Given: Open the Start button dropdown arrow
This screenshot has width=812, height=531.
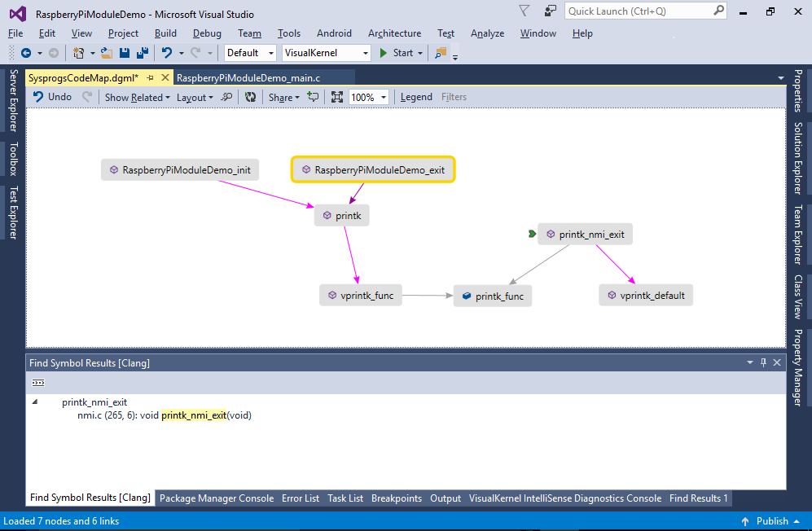Looking at the screenshot, I should pos(420,53).
